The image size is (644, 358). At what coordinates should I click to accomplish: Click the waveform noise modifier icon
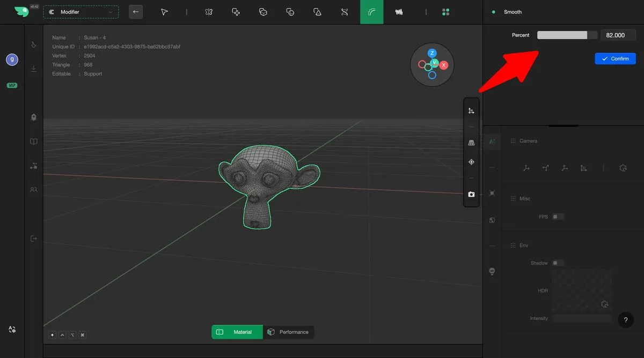(x=399, y=12)
